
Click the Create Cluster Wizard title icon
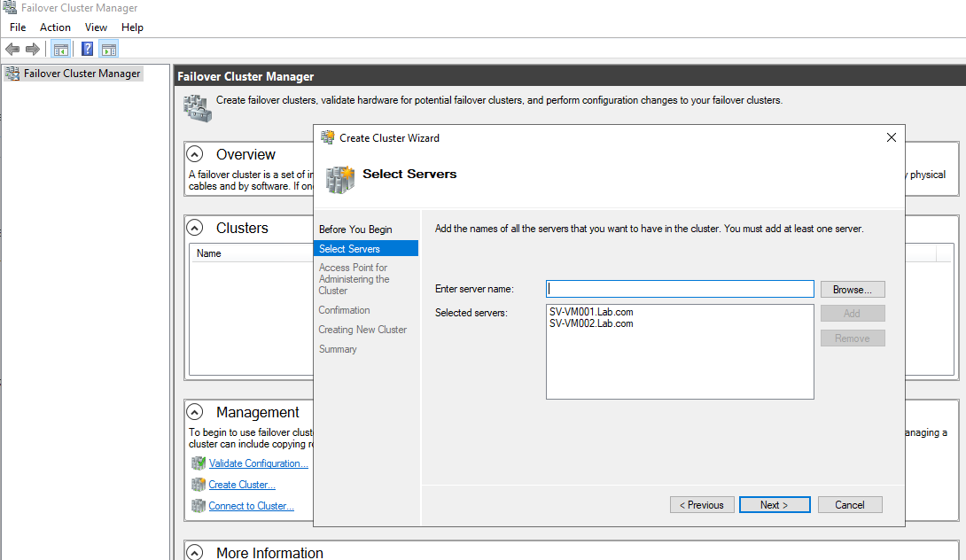tap(328, 137)
